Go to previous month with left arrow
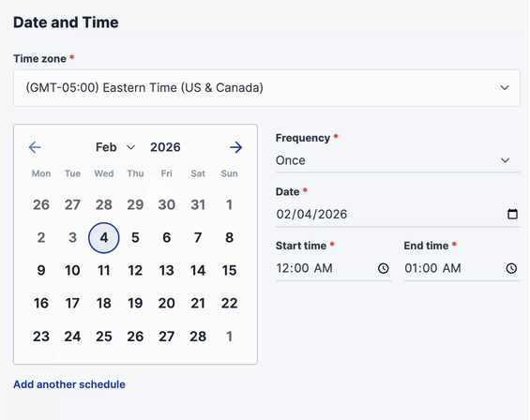This screenshot has height=420, width=530. click(x=35, y=147)
